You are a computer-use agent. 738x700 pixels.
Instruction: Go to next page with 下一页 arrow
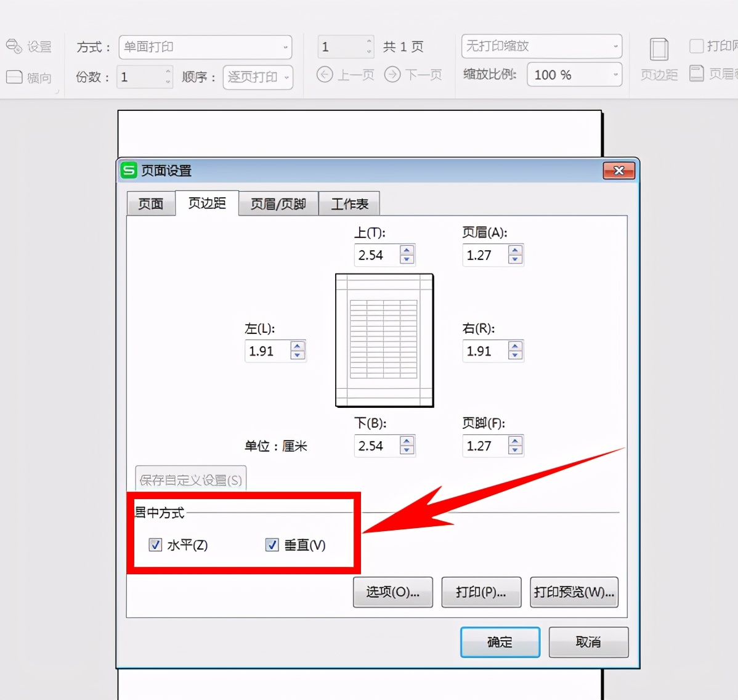point(393,75)
